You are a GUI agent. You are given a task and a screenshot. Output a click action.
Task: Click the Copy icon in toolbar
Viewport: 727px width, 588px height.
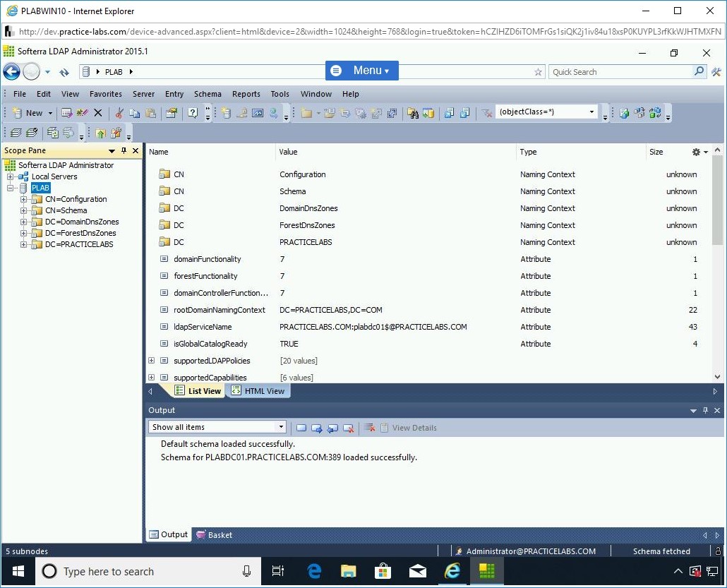click(x=134, y=113)
